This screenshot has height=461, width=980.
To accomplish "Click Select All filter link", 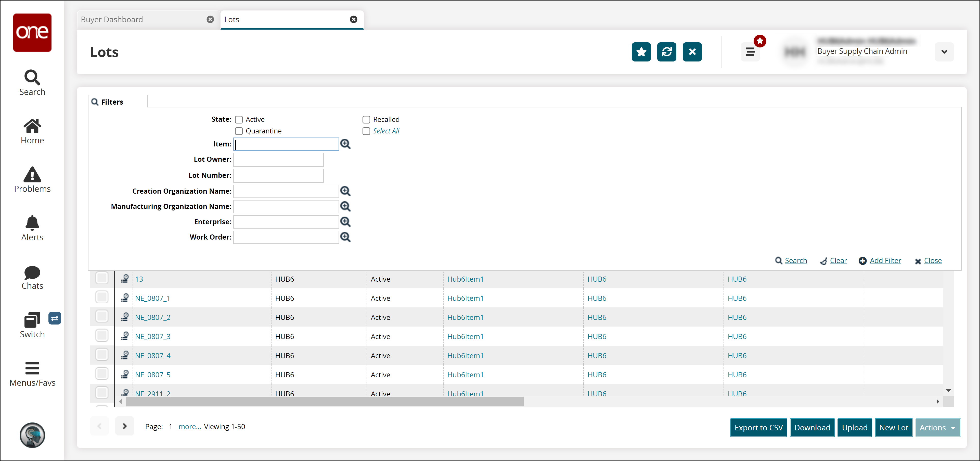I will (386, 131).
